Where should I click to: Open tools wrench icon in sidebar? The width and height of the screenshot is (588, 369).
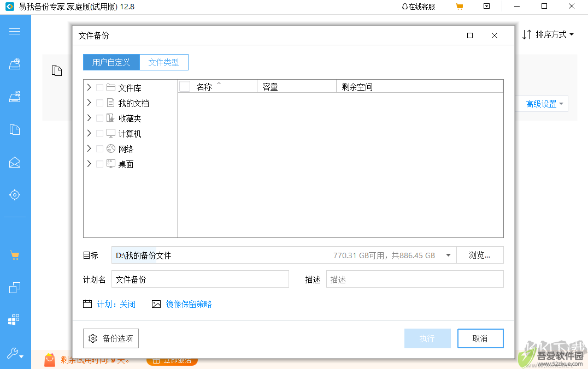coord(15,353)
